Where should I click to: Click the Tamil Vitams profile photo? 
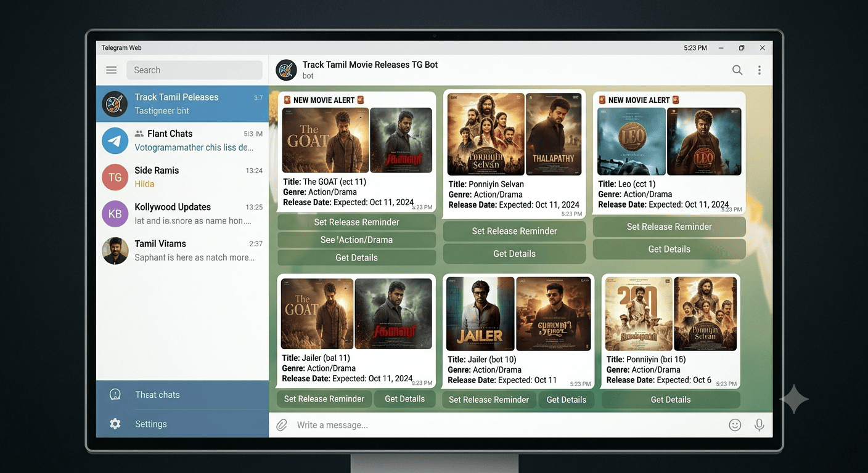[x=115, y=251]
